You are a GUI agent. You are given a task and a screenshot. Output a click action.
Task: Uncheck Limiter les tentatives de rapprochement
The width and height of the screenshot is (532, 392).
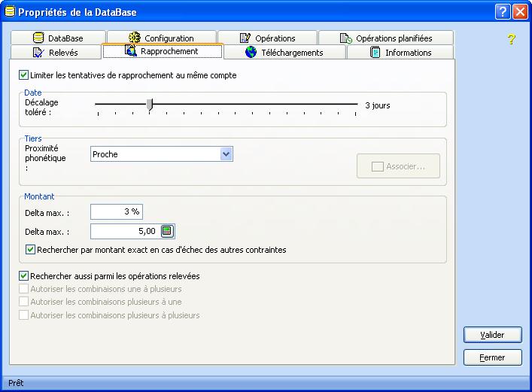pyautogui.click(x=24, y=75)
